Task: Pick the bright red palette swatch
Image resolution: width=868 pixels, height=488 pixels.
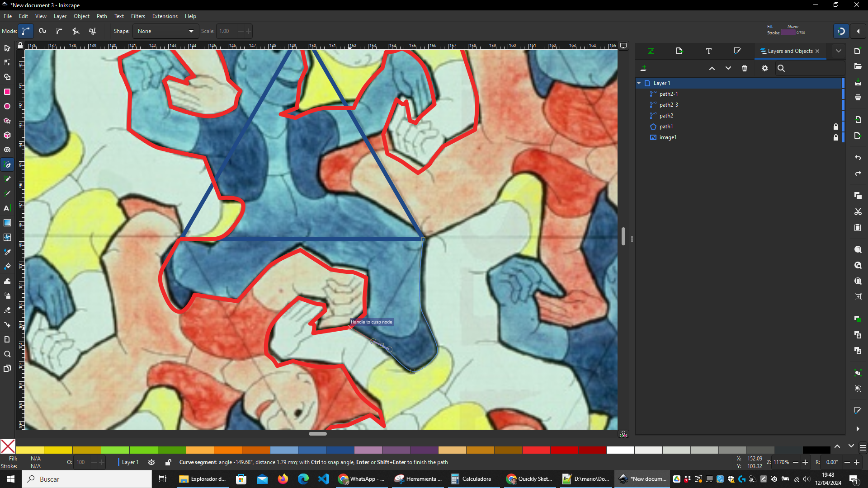Action: [x=536, y=450]
